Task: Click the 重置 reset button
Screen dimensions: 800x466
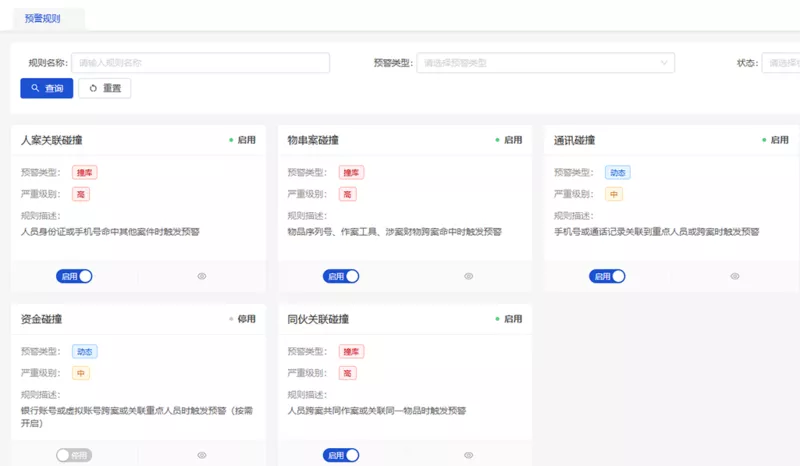Action: pos(105,88)
